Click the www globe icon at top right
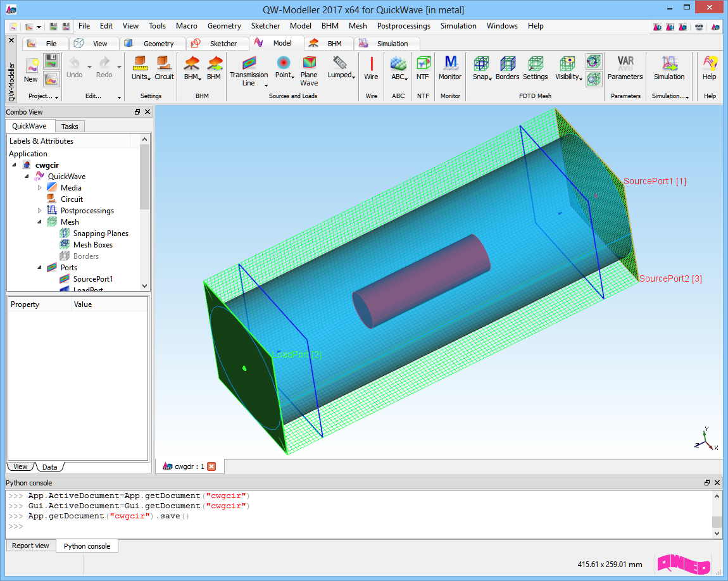 click(x=699, y=27)
